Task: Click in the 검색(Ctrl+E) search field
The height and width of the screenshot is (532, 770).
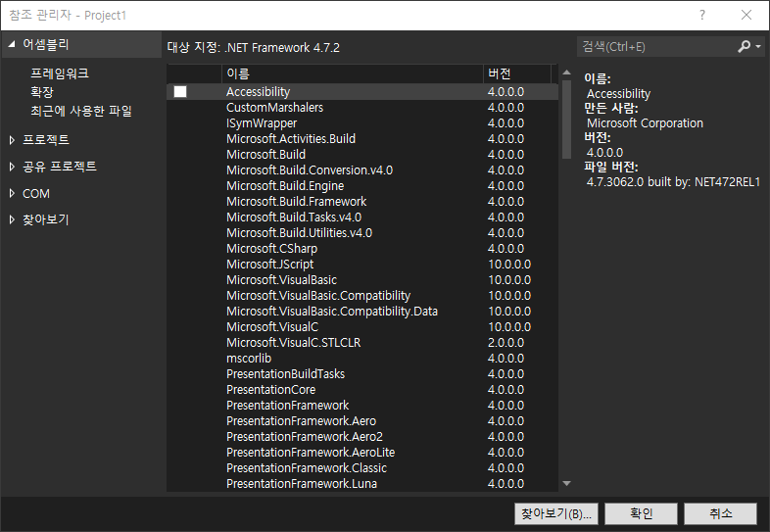Action: pos(655,47)
